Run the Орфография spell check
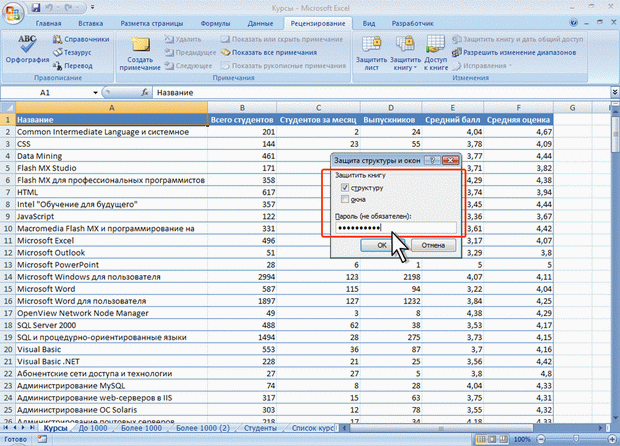620x446 pixels. 27,50
